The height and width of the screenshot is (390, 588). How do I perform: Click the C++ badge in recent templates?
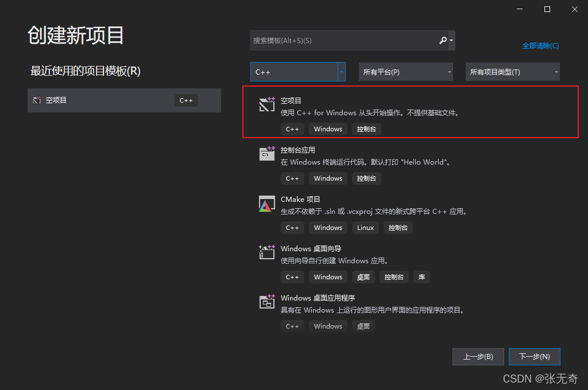(x=186, y=100)
